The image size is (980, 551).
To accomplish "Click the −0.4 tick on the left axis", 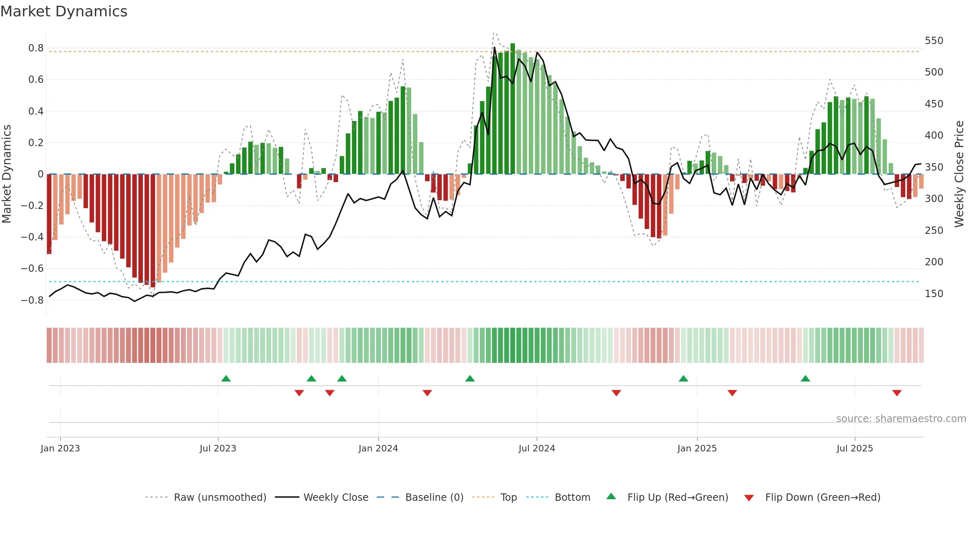I will pos(32,237).
